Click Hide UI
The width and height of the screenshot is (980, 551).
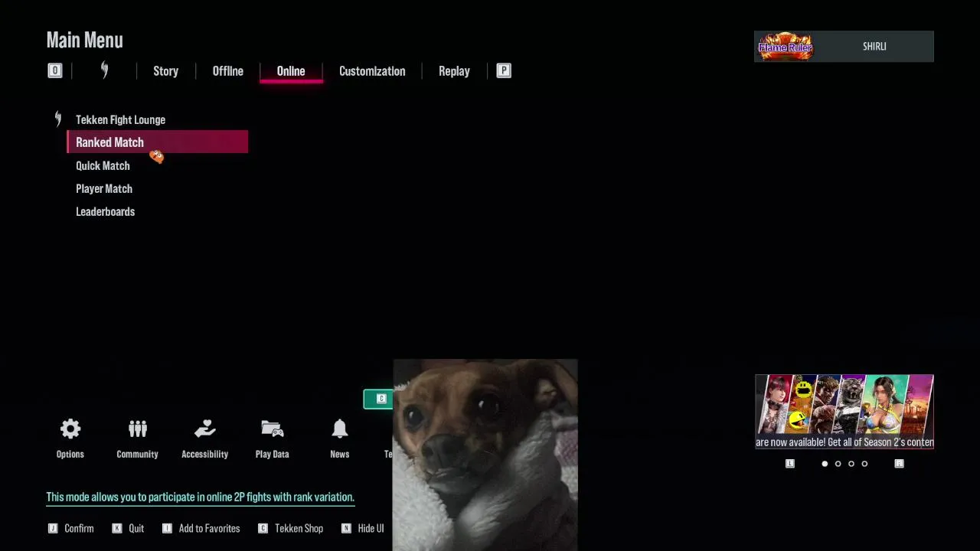pyautogui.click(x=371, y=528)
